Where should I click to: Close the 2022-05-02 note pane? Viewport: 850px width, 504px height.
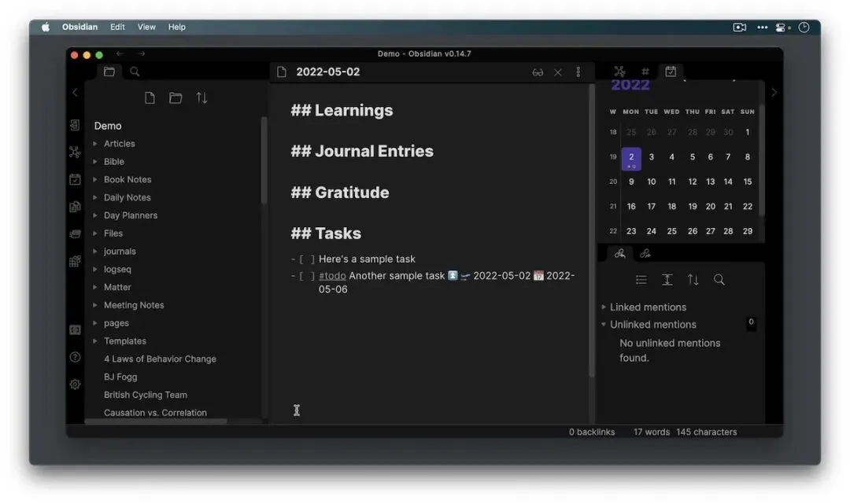pyautogui.click(x=558, y=72)
